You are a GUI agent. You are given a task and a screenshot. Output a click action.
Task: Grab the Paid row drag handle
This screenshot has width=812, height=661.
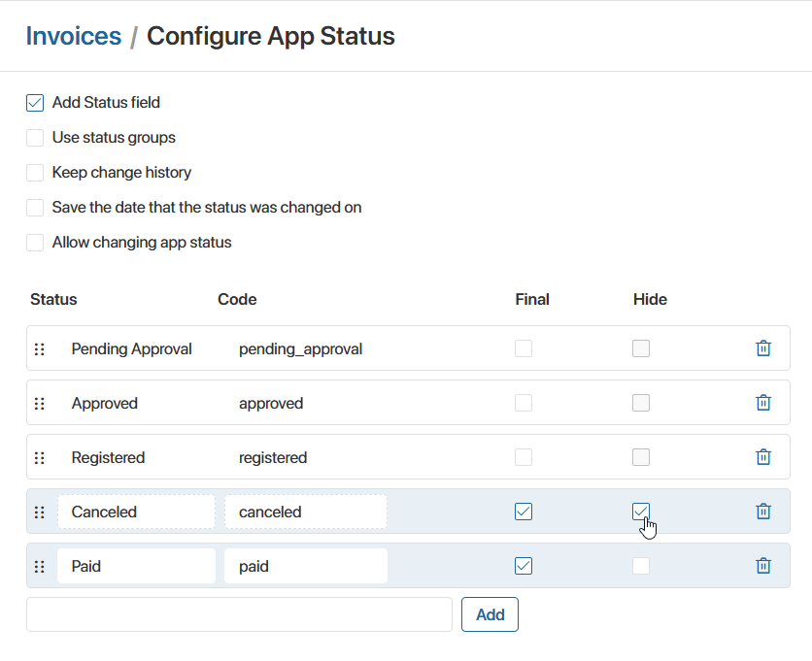click(x=40, y=566)
